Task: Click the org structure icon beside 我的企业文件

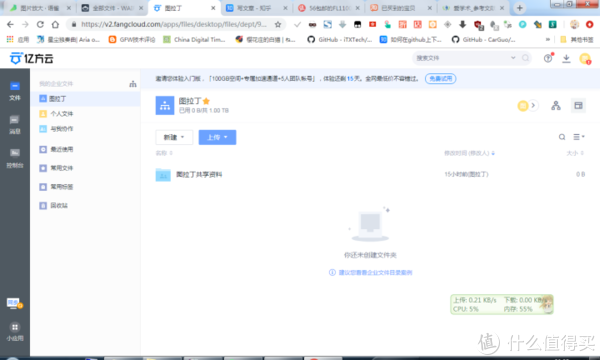Action: tap(133, 84)
